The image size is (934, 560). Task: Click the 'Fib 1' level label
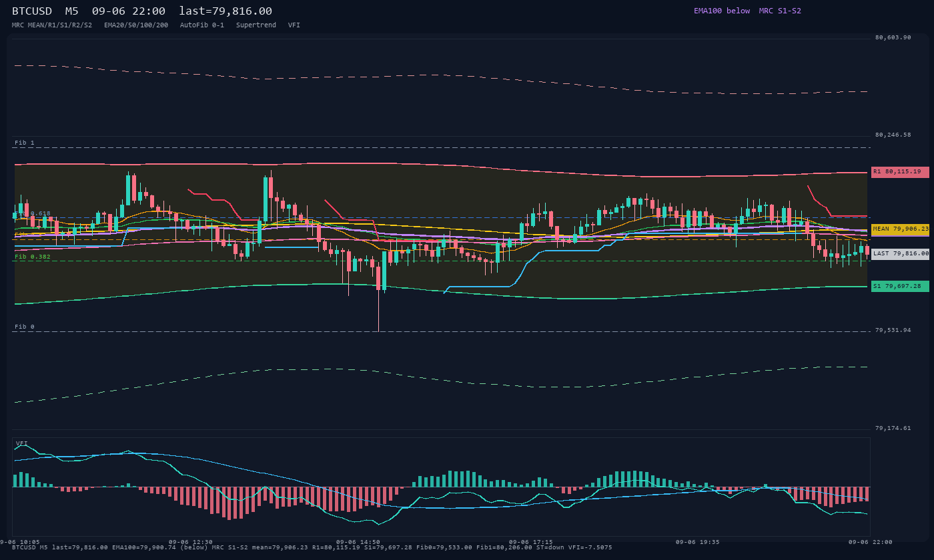(25, 143)
